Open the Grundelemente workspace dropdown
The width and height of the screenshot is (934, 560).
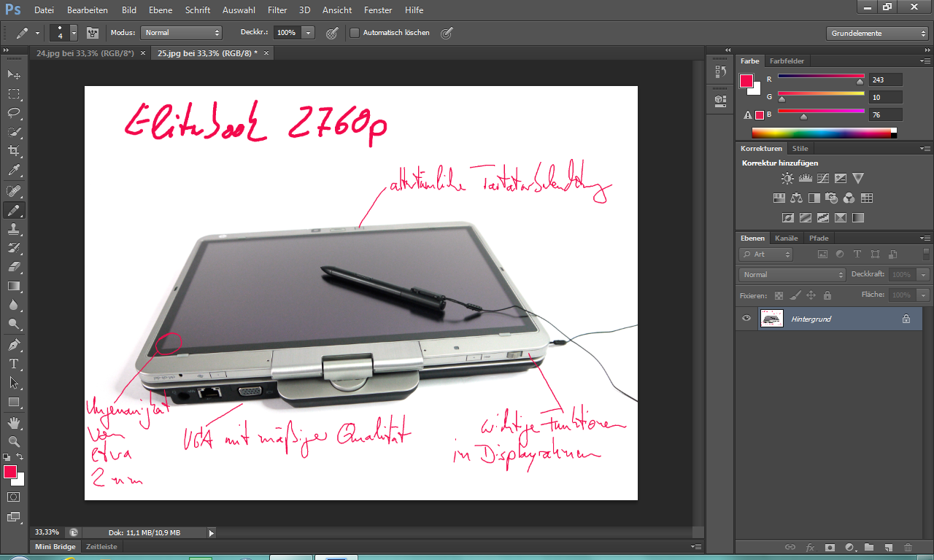879,34
